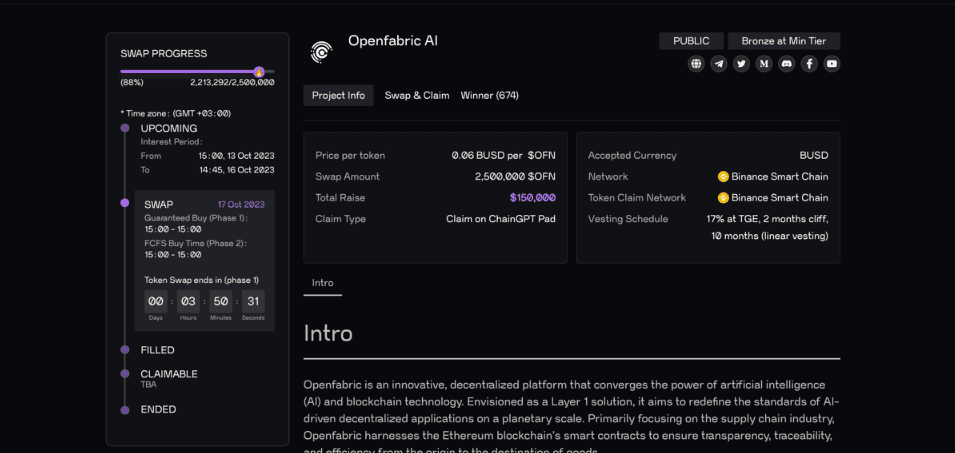The height and width of the screenshot is (453, 955).
Task: Click the UPCOMING timeline marker
Action: [125, 128]
